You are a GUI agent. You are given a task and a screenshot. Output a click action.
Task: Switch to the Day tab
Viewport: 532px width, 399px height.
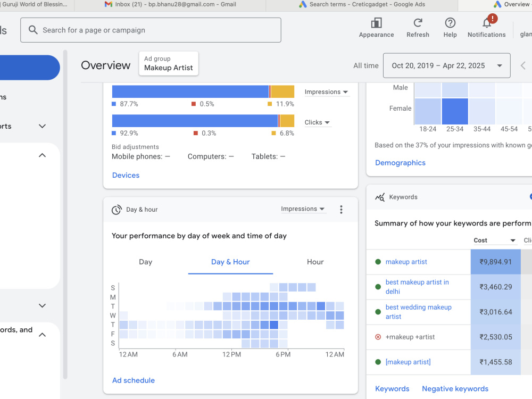[x=146, y=262]
